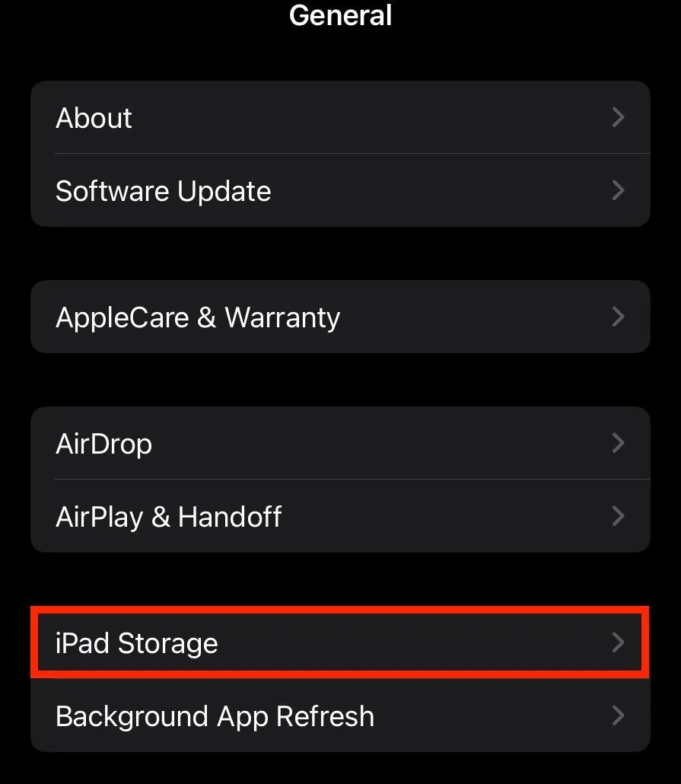Open Software Update settings

point(341,190)
